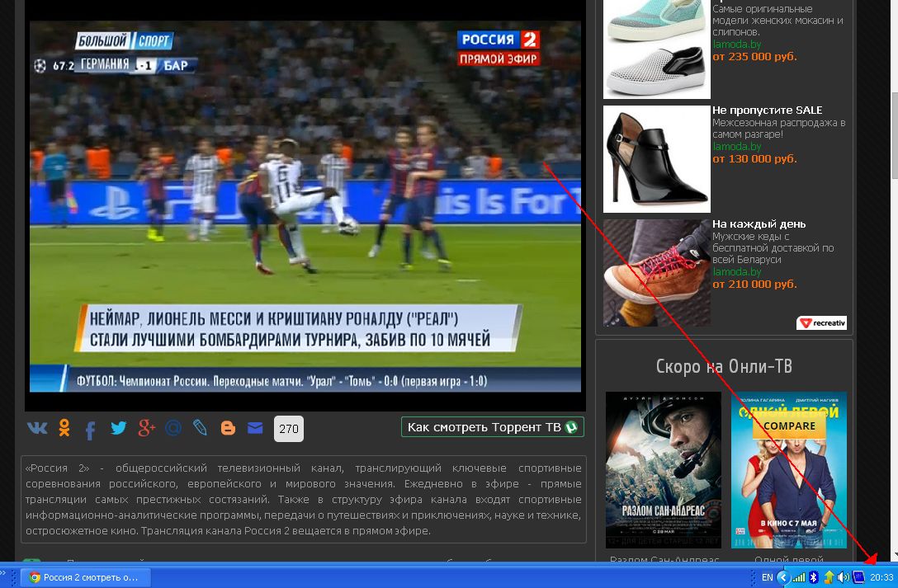Switch to 'Россия 2 смотреть о…' Chrome taskbar button
Viewport: 898px width, 588px height.
click(86, 577)
